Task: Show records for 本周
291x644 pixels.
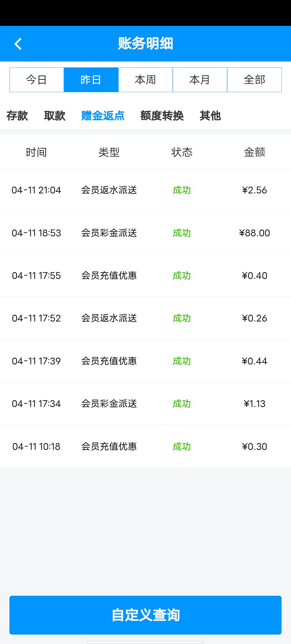Action: 145,80
